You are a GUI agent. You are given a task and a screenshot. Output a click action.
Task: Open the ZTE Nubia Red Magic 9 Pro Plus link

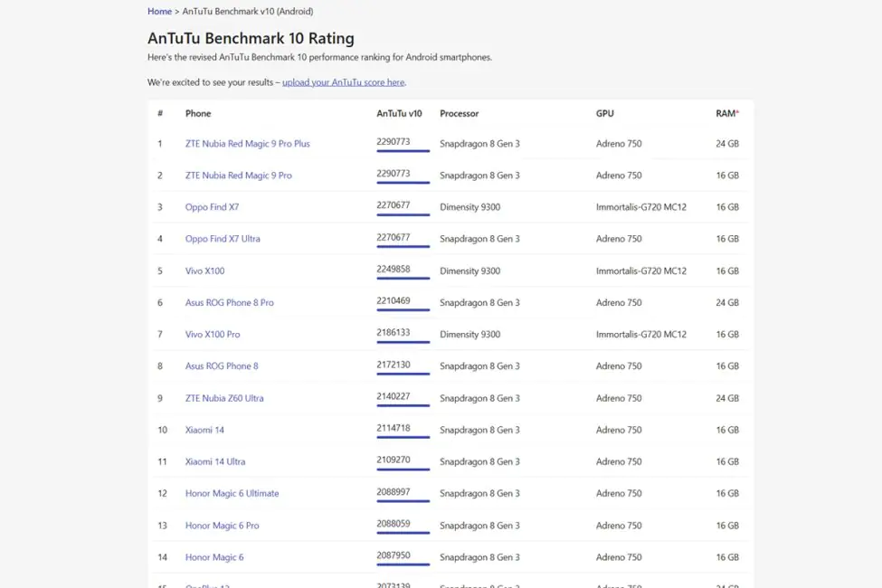(x=248, y=144)
